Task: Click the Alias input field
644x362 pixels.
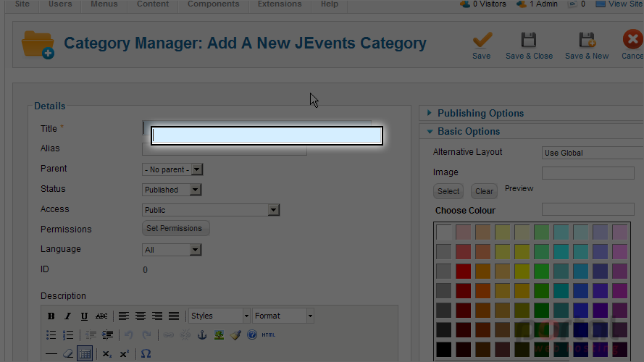Action: [225, 149]
